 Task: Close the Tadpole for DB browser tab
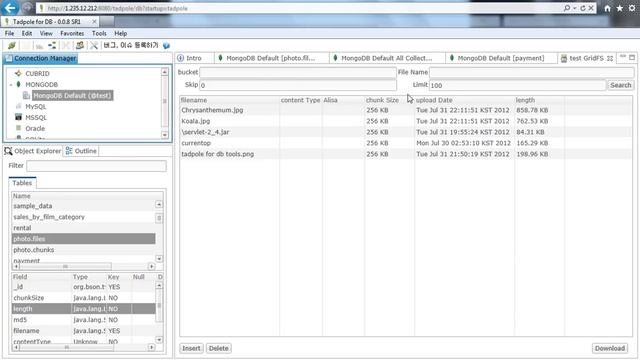[94, 21]
